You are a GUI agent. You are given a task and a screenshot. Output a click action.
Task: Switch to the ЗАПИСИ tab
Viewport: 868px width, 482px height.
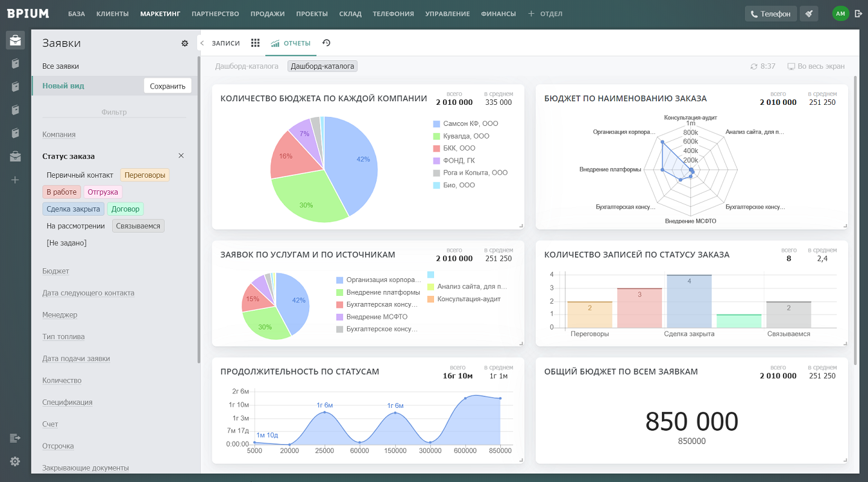click(x=225, y=43)
